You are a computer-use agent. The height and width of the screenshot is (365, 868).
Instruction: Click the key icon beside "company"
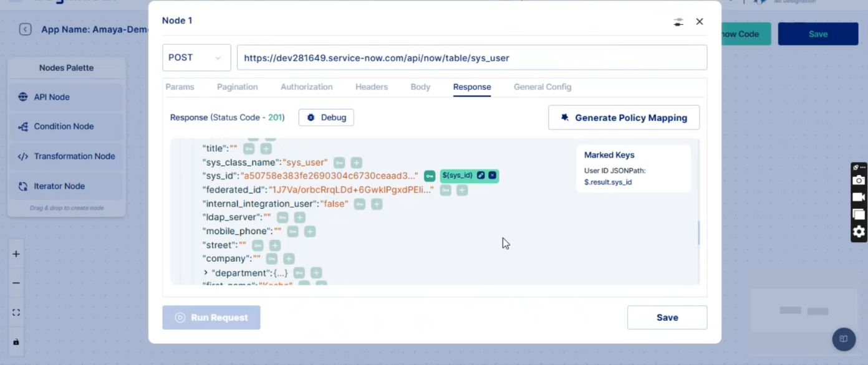point(271,258)
